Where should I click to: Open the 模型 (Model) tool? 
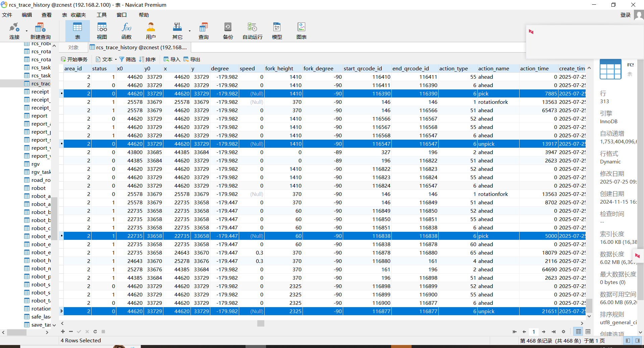pos(277,31)
